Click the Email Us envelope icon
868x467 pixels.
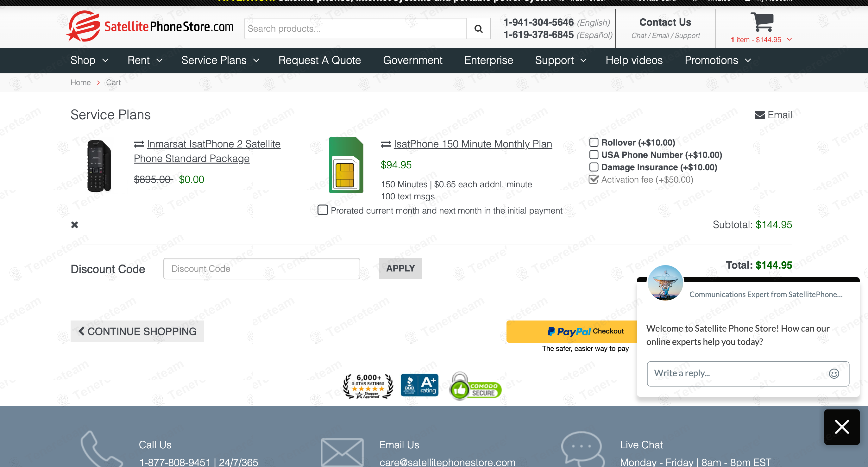342,452
